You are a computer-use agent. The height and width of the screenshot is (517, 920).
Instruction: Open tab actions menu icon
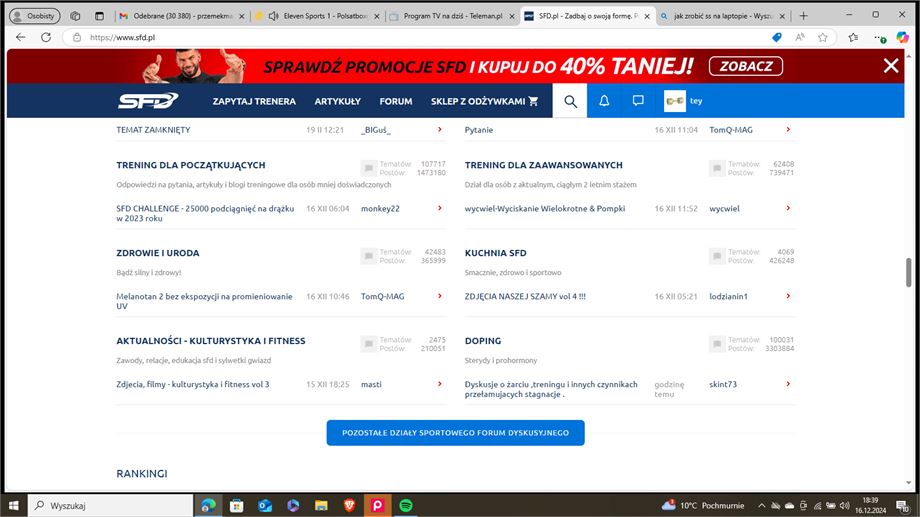click(x=99, y=16)
